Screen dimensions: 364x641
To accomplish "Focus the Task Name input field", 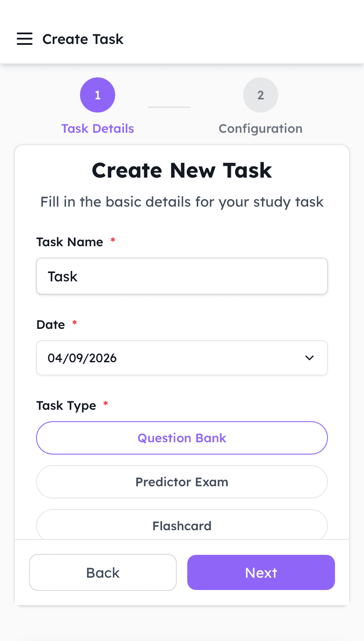I will (x=182, y=276).
